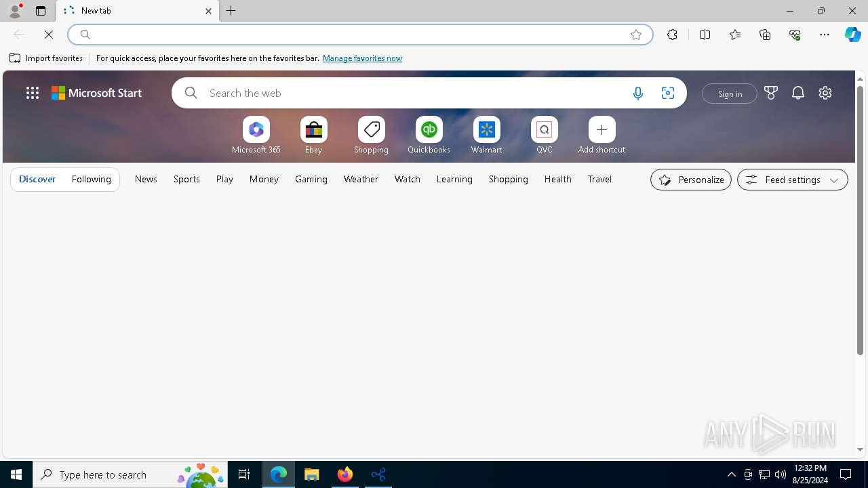Open the browser profile icon
Image resolution: width=868 pixels, height=488 pixels.
(15, 11)
